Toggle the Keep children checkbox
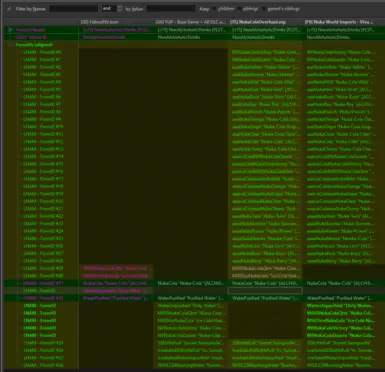The image size is (385, 372). pos(214,9)
